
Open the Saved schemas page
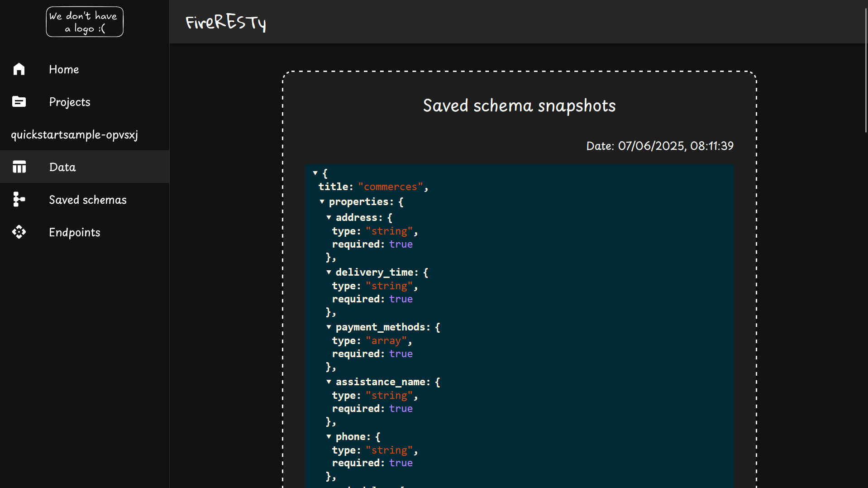point(88,200)
